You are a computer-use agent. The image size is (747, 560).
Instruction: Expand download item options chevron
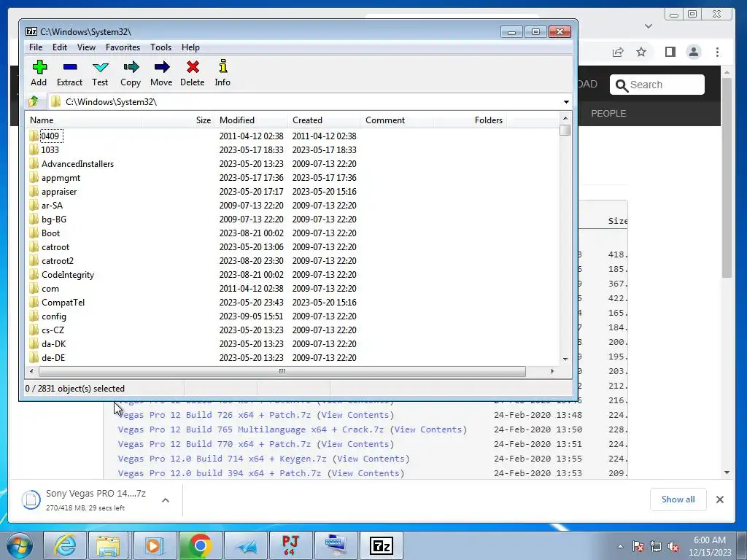166,500
